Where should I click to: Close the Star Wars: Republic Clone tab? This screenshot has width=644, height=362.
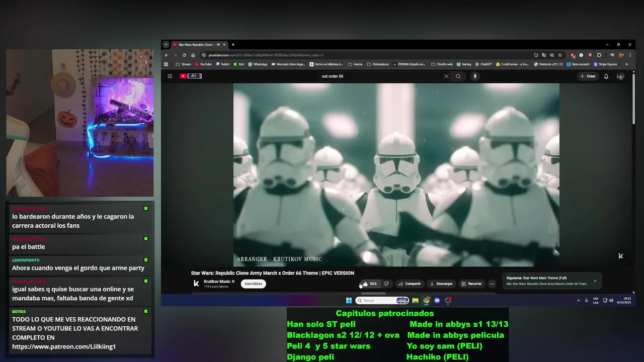224,45
